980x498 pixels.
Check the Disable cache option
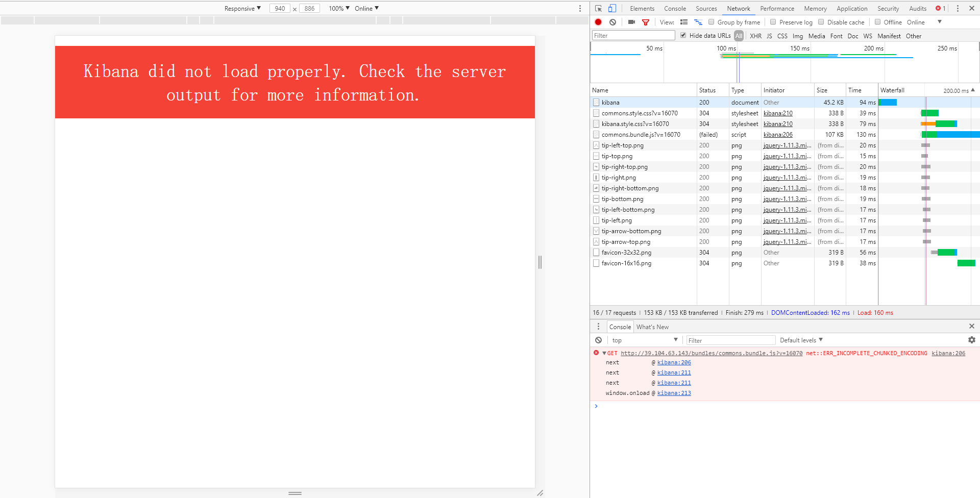pos(821,22)
